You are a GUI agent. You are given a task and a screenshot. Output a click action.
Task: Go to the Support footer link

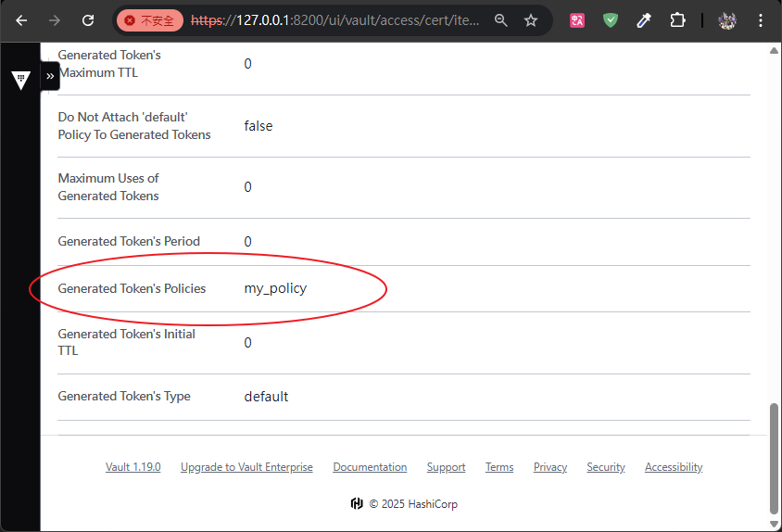(446, 467)
